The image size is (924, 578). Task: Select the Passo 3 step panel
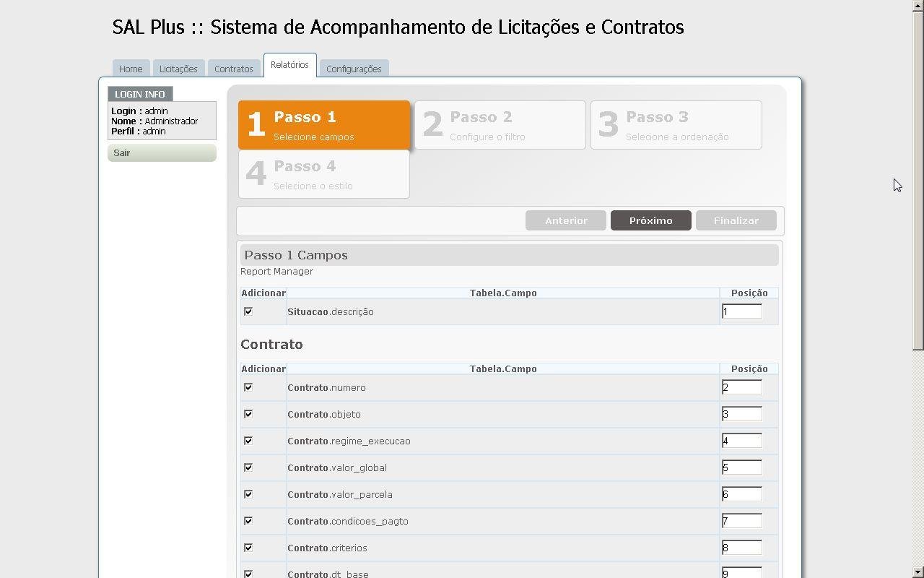[676, 124]
